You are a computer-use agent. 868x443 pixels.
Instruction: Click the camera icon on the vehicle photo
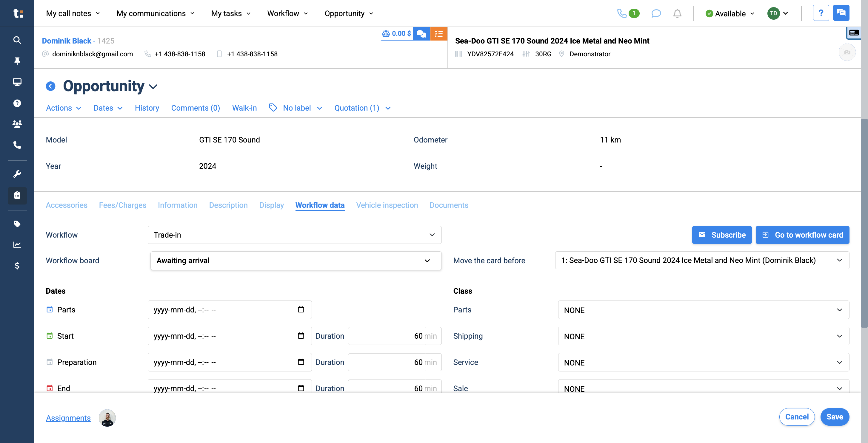point(847,52)
